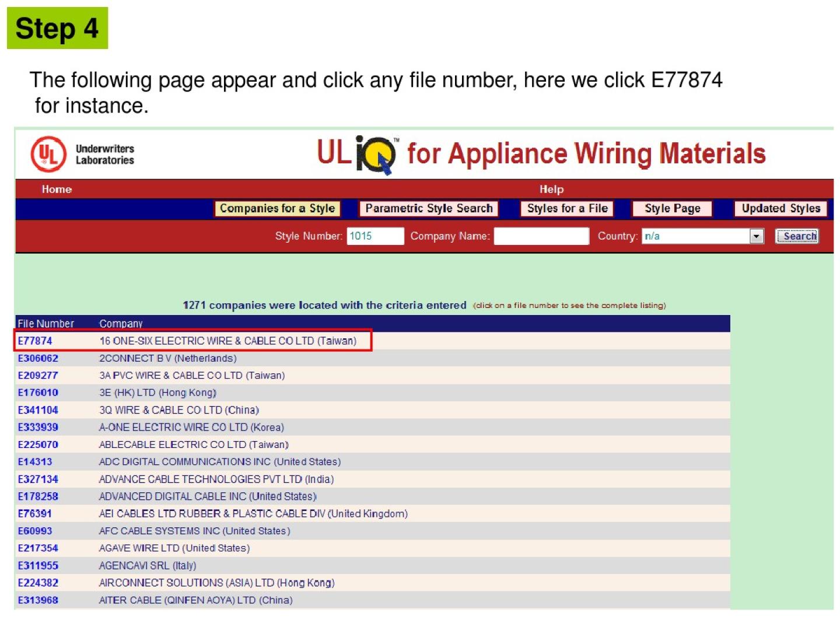Open file number E306062 link
This screenshot has width=840, height=630.
(x=38, y=358)
